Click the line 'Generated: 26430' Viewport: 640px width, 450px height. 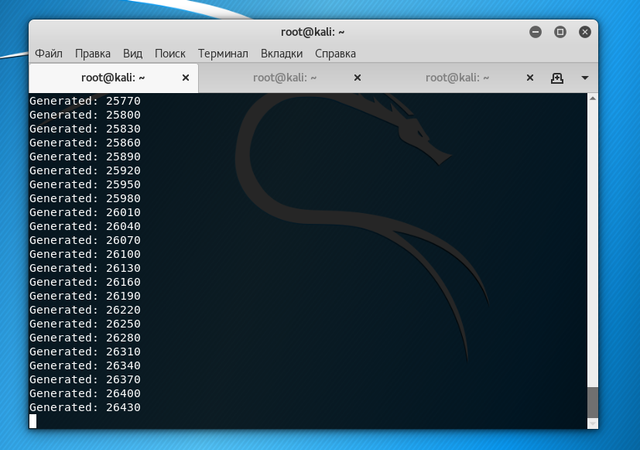click(x=85, y=407)
